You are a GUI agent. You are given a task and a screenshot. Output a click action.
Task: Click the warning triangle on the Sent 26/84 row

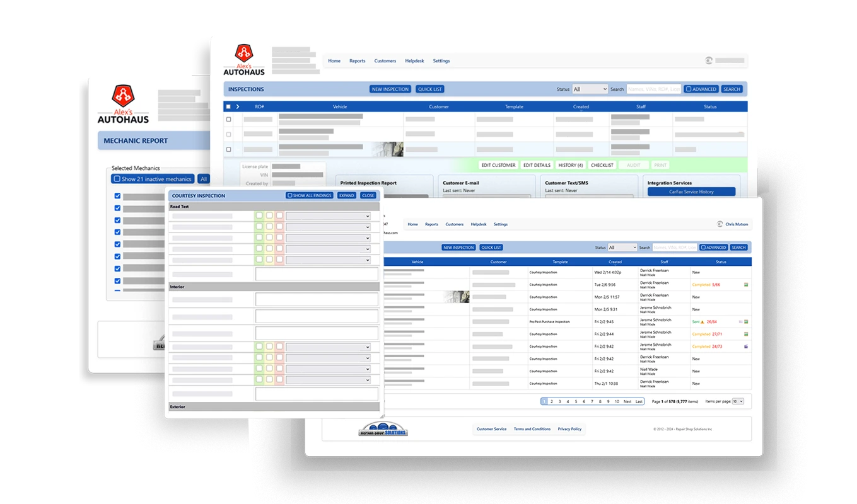pyautogui.click(x=703, y=321)
